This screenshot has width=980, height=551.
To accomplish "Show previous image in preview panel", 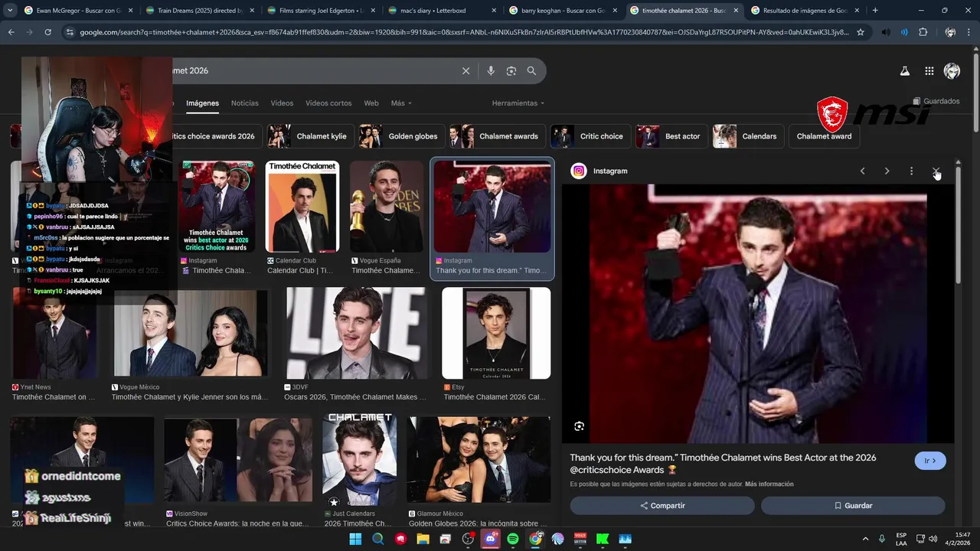I will pos(862,171).
